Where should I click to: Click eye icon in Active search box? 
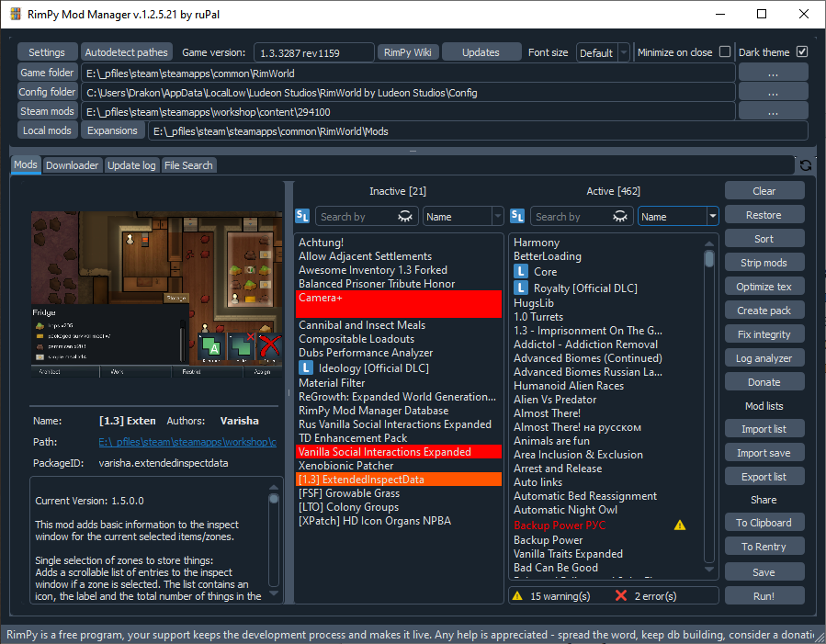(620, 217)
